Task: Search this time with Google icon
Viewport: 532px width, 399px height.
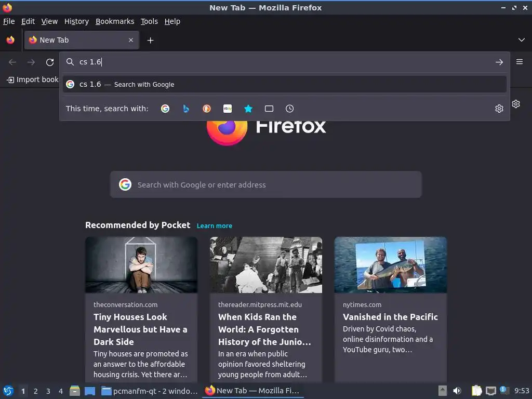Action: (x=165, y=109)
